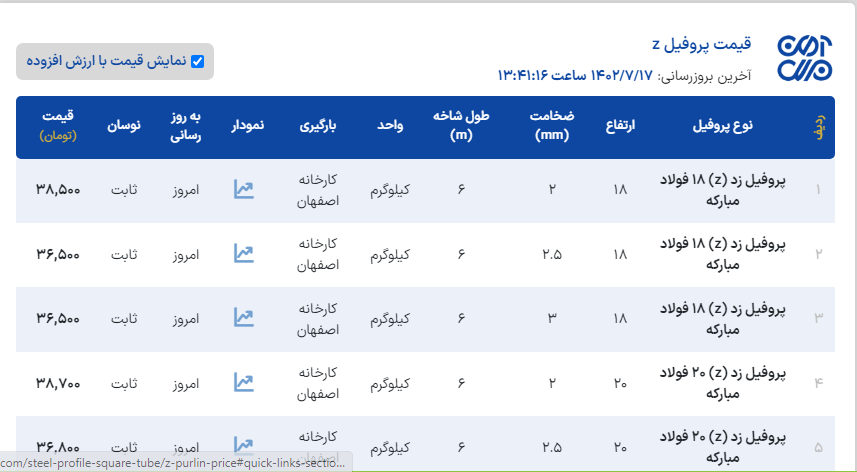This screenshot has height=472, width=857.
Task: Click the قیمت column header
Action: pos(58,126)
